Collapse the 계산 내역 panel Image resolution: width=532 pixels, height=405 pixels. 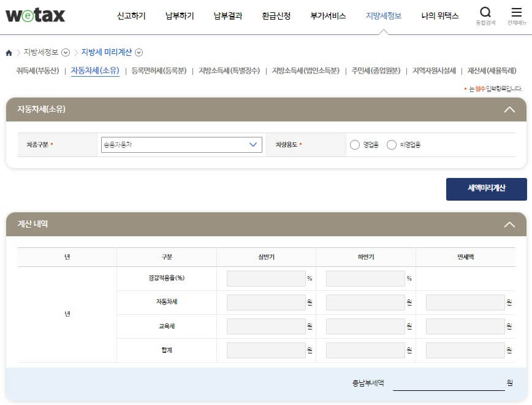[509, 224]
